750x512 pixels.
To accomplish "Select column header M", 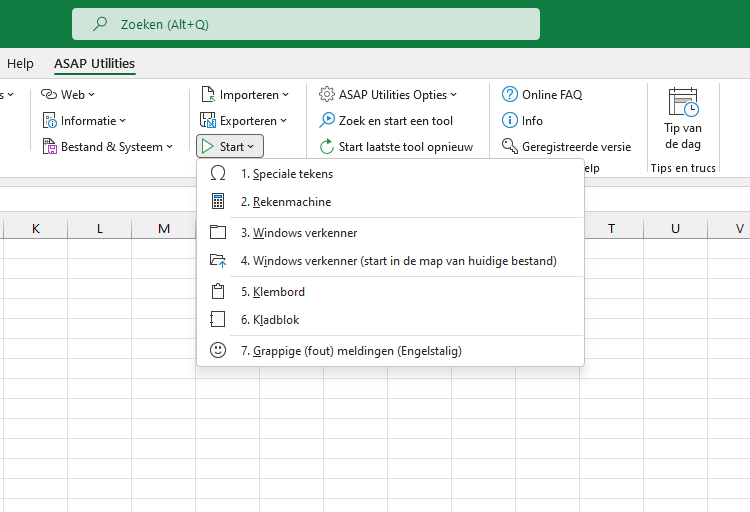I will click(x=164, y=228).
